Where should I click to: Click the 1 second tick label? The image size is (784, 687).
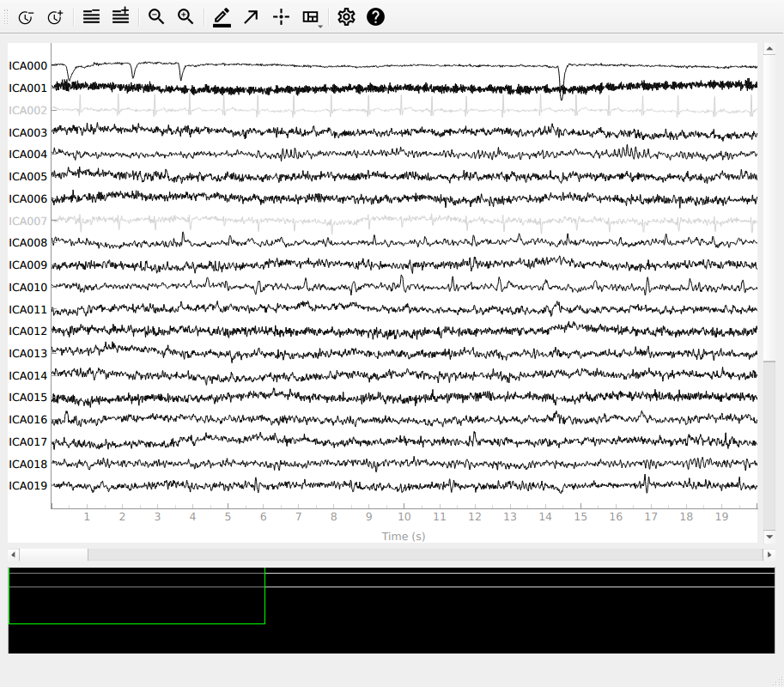tap(87, 517)
